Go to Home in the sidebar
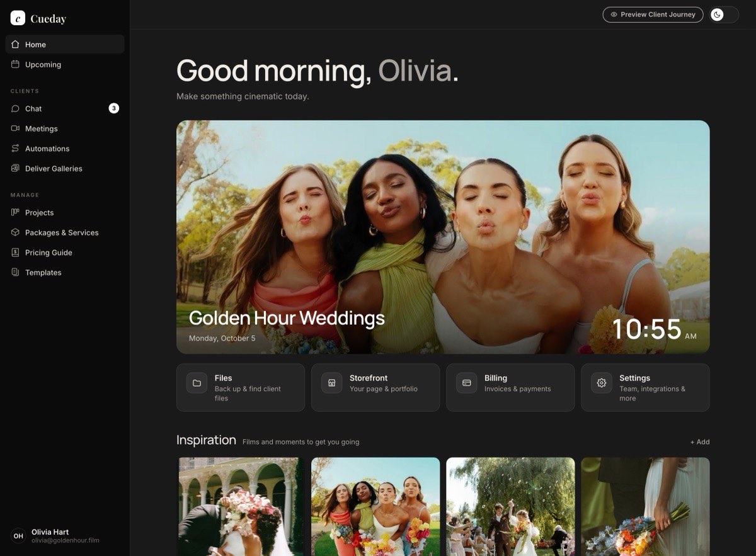 tap(65, 45)
